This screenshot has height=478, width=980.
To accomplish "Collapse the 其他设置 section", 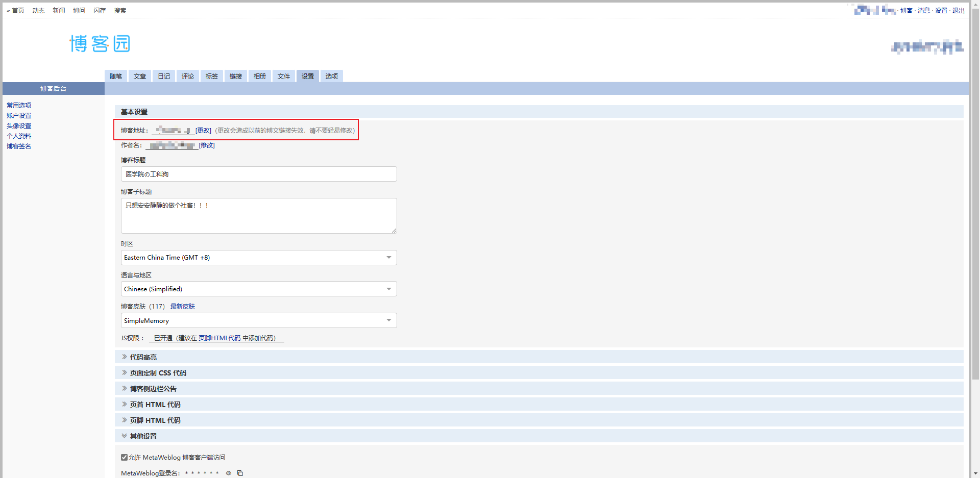I will tap(539, 436).
